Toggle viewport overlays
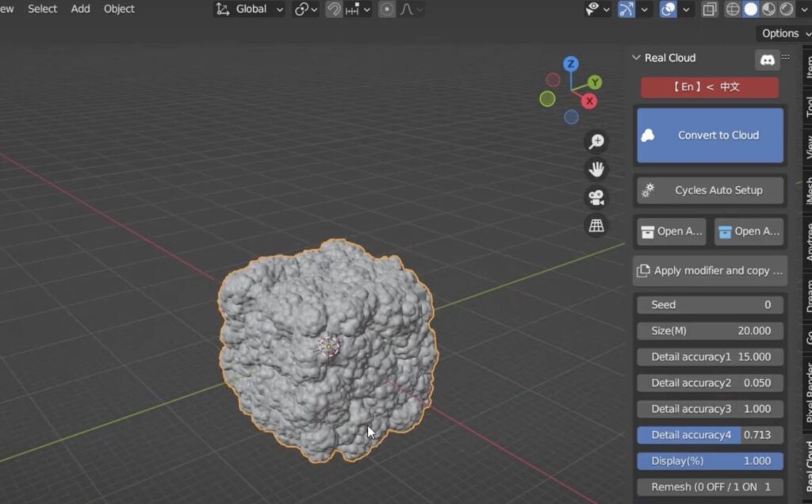 tap(668, 10)
